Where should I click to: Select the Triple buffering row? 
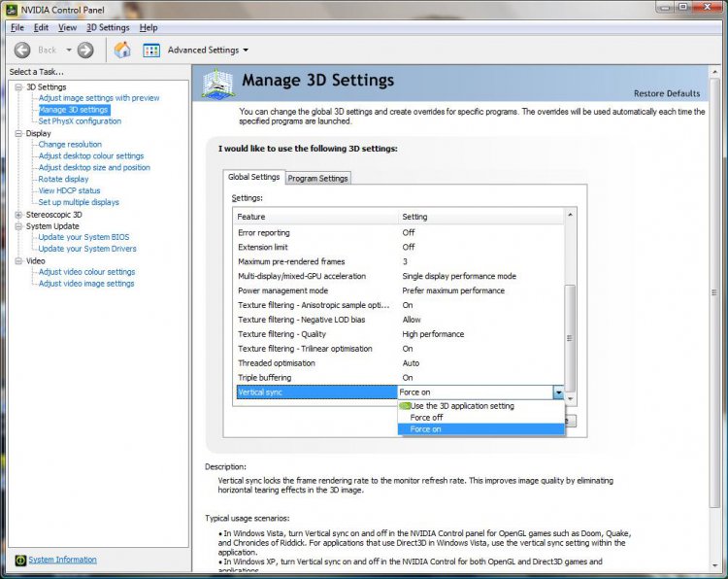(x=400, y=378)
